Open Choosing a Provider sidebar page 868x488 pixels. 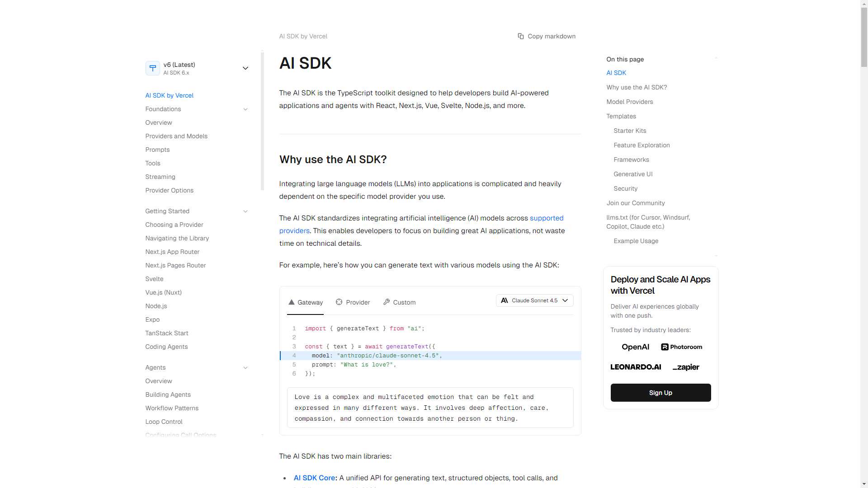(174, 225)
